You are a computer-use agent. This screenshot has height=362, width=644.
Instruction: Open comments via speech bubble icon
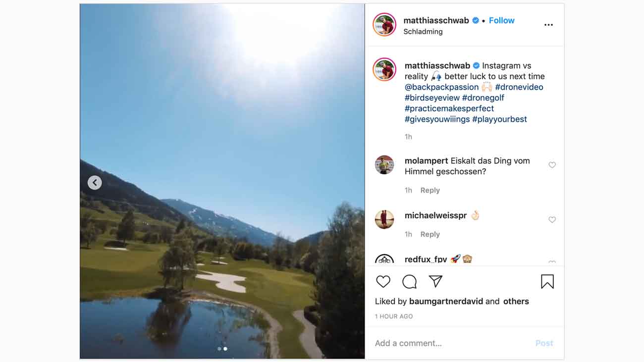point(409,282)
